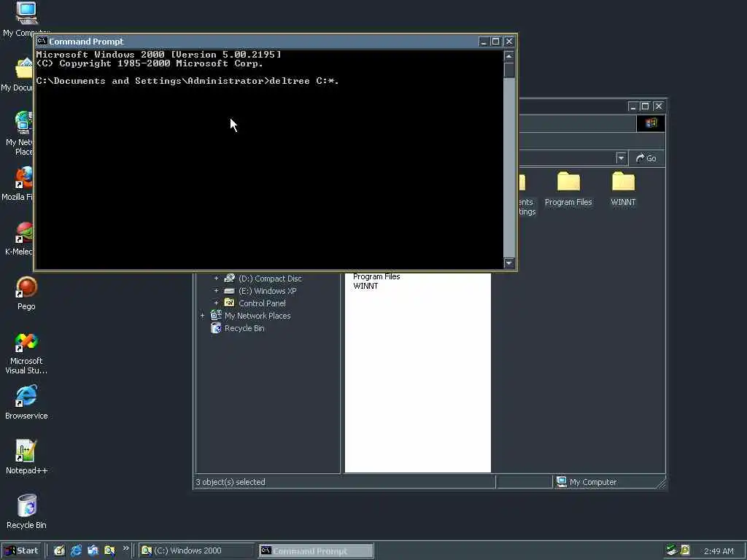Select My Network Places in folder tree

258,316
